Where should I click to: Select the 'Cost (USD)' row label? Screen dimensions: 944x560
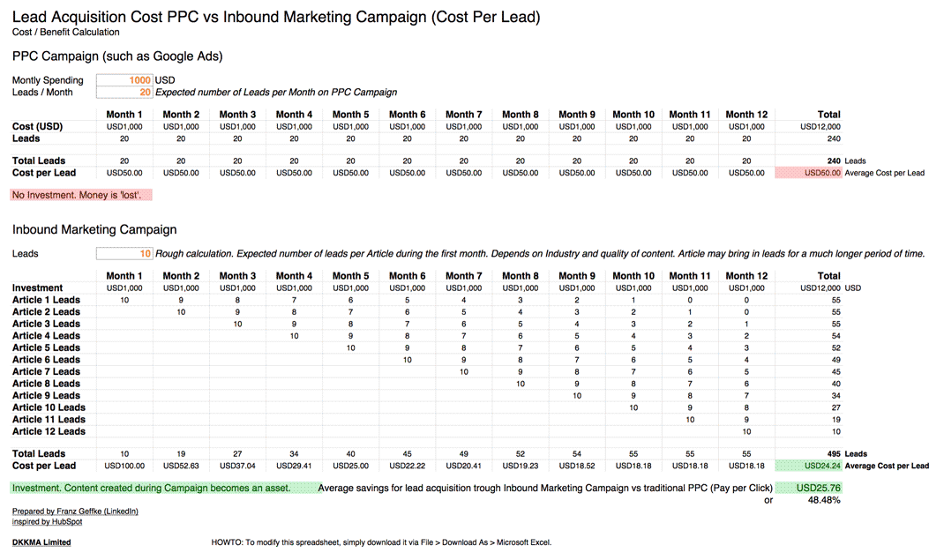[37, 126]
